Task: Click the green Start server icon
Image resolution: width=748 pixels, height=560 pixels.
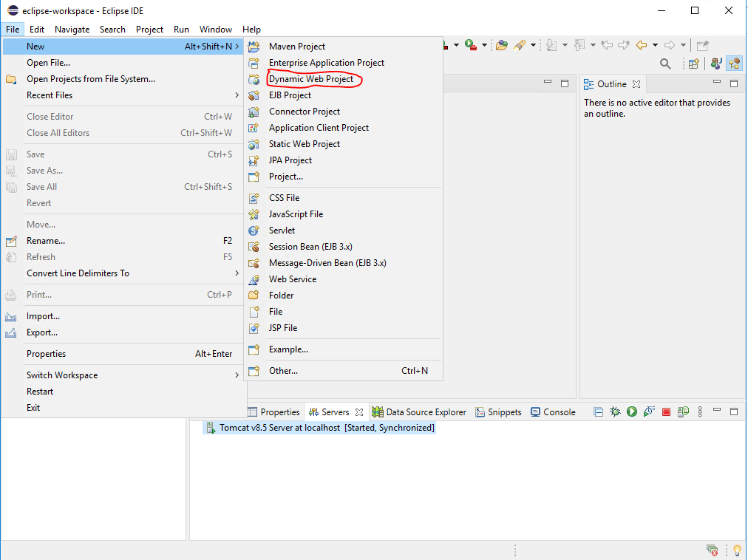Action: pos(632,412)
